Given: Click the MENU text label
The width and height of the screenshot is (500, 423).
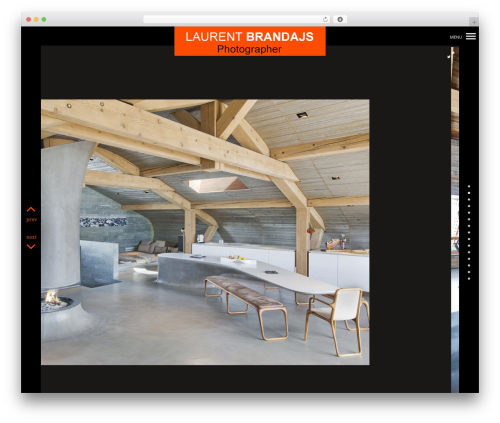Looking at the screenshot, I should pyautogui.click(x=456, y=37).
